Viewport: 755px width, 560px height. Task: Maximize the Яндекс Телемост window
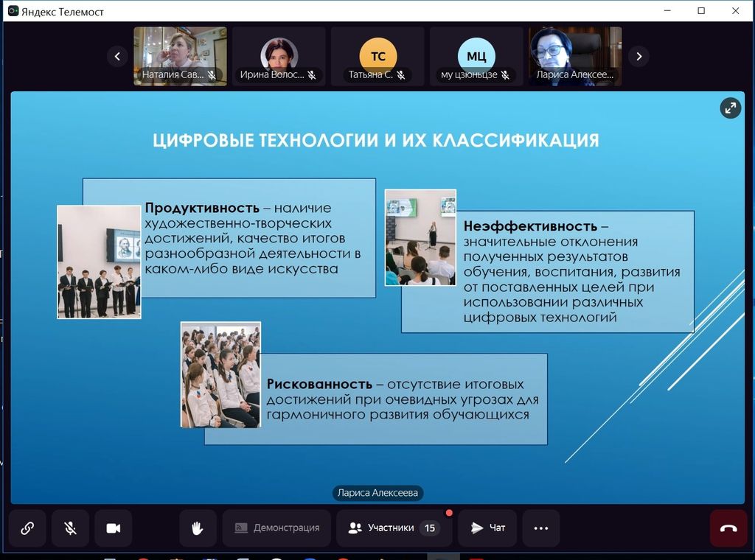tap(701, 11)
